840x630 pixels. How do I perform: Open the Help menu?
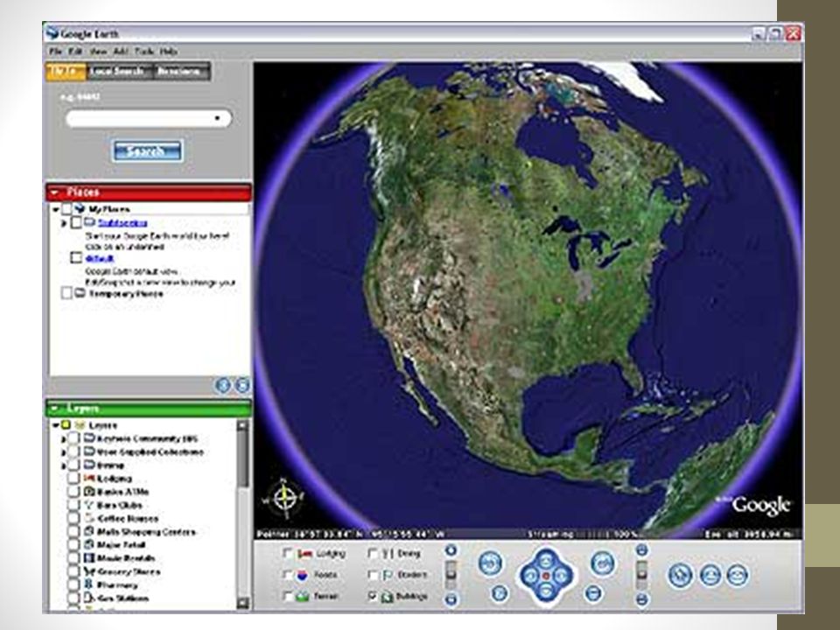pos(168,52)
